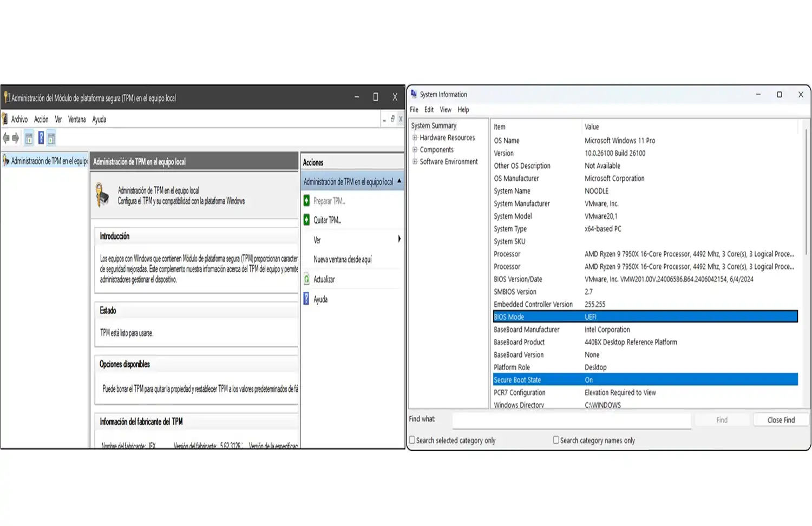Click Quitar TPM action link

pos(328,220)
